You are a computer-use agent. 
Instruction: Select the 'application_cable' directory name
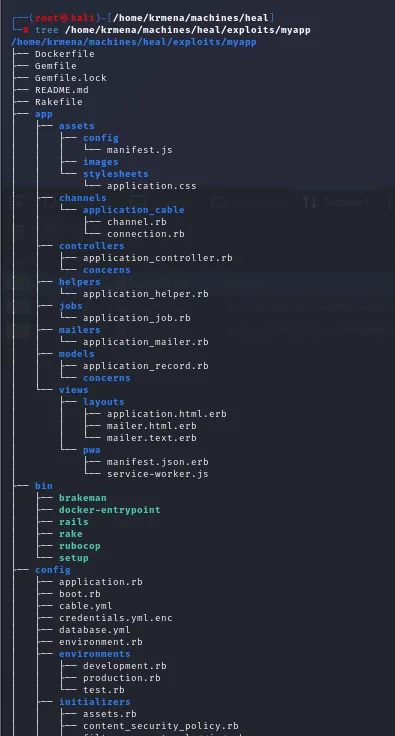pos(134,210)
